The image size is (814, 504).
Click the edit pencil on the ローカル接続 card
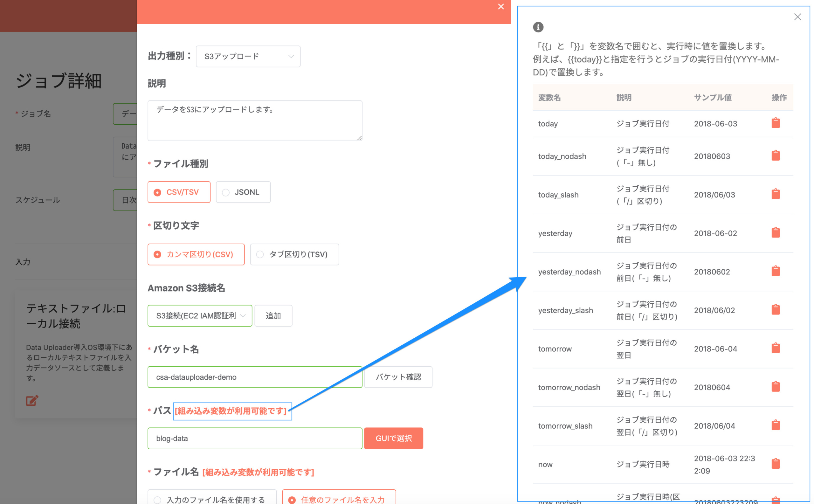coord(31,400)
